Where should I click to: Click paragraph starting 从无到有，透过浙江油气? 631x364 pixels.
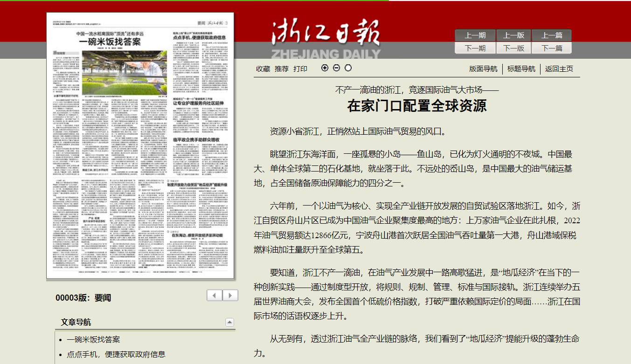coord(417,346)
